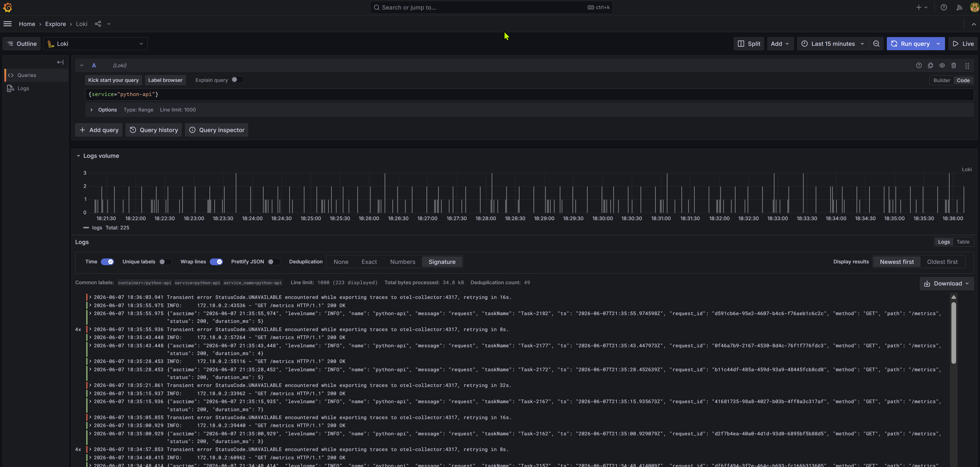Screen dimensions: 980x467
Task: Open the share dropdown chevron in breadcrumb
Action: pyautogui.click(x=109, y=24)
